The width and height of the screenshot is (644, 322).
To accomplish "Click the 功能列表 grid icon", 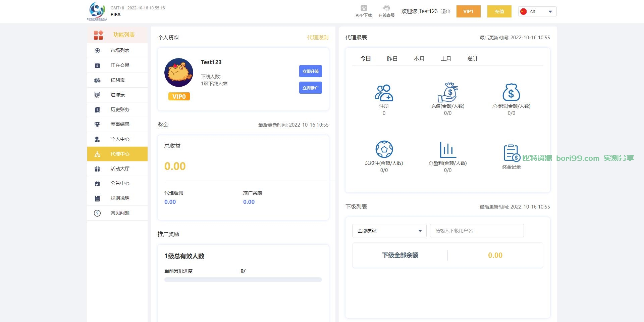I will (98, 35).
